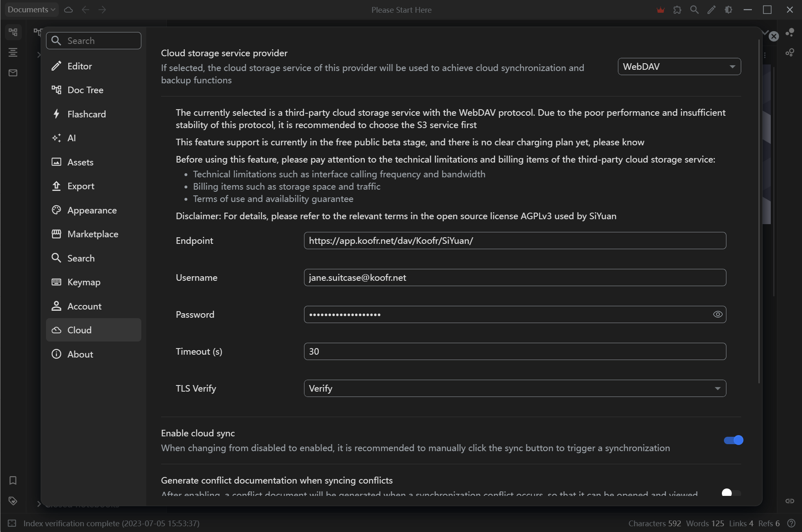This screenshot has height=532, width=802.
Task: Open the tags panel
Action: pyautogui.click(x=13, y=501)
